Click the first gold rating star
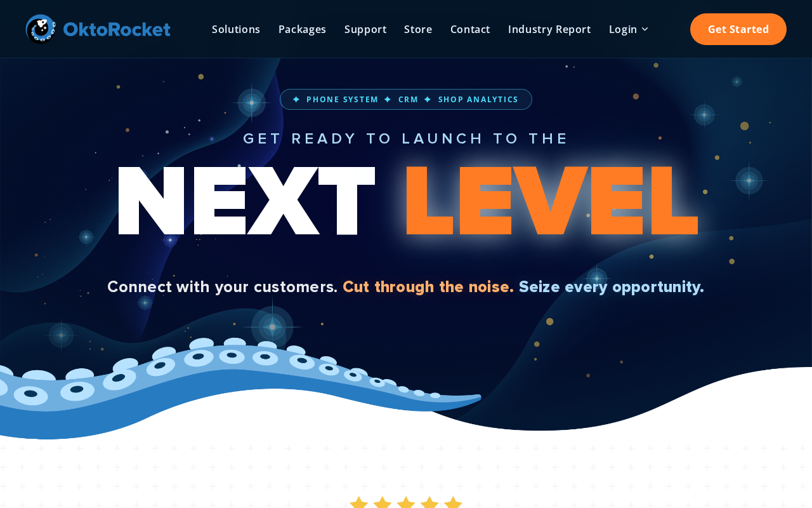This screenshot has width=812, height=508. (x=359, y=503)
